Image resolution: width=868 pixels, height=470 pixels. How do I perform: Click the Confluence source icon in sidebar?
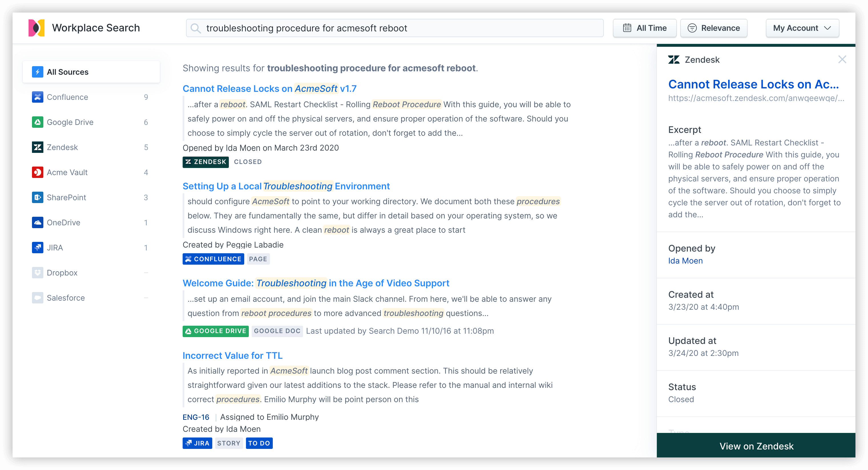37,97
